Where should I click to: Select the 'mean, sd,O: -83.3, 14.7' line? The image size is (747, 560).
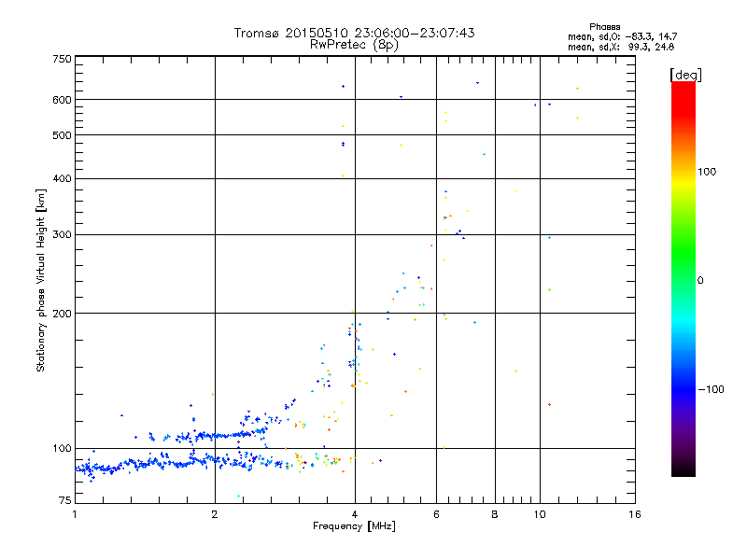[622, 36]
